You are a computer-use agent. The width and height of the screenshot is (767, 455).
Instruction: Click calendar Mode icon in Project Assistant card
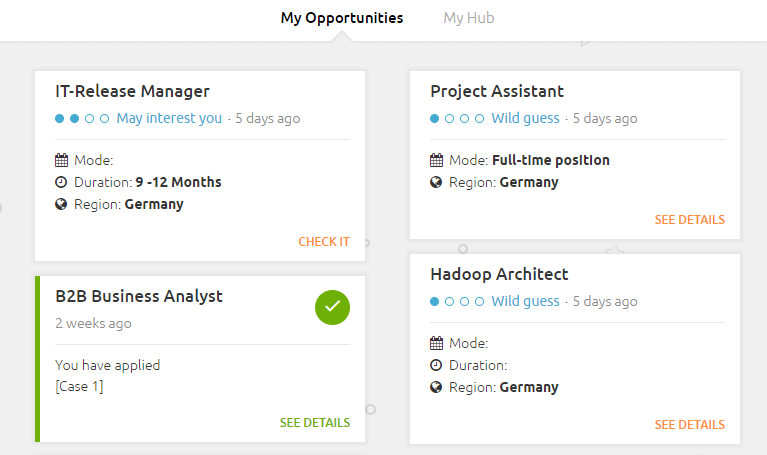click(x=436, y=160)
